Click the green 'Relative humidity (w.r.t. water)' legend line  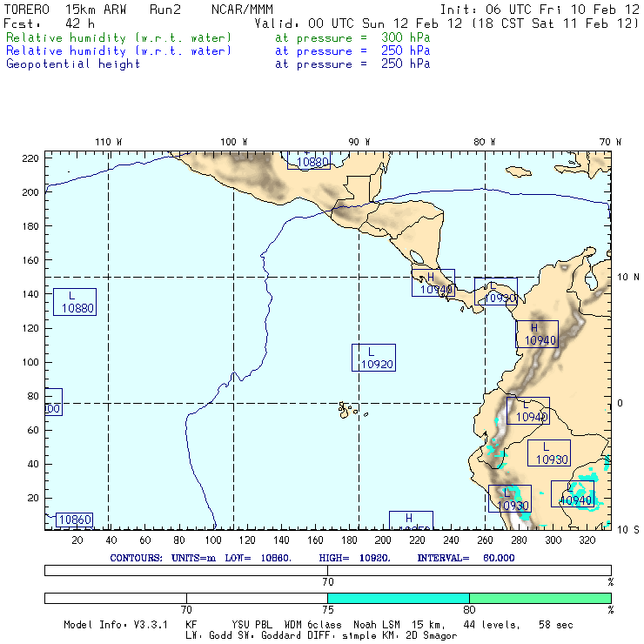click(x=118, y=37)
